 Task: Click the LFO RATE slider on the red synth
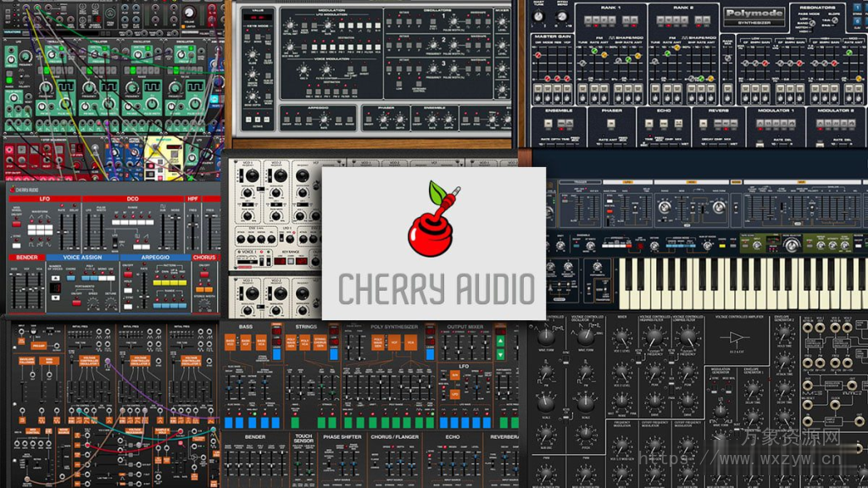61,230
